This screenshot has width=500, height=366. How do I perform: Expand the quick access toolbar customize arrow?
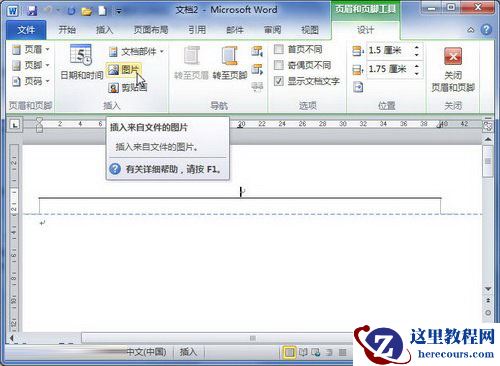tap(118, 11)
